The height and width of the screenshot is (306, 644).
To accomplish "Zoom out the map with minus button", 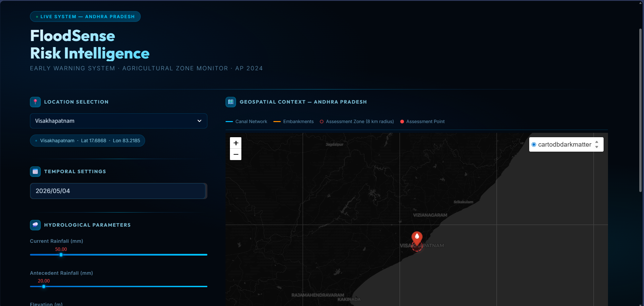I will pos(236,154).
